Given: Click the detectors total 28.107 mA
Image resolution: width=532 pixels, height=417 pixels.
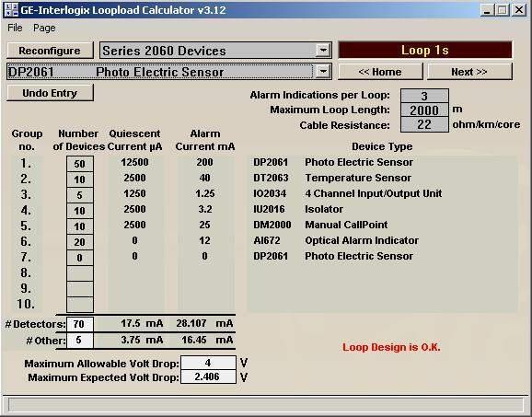Looking at the screenshot, I should (204, 323).
